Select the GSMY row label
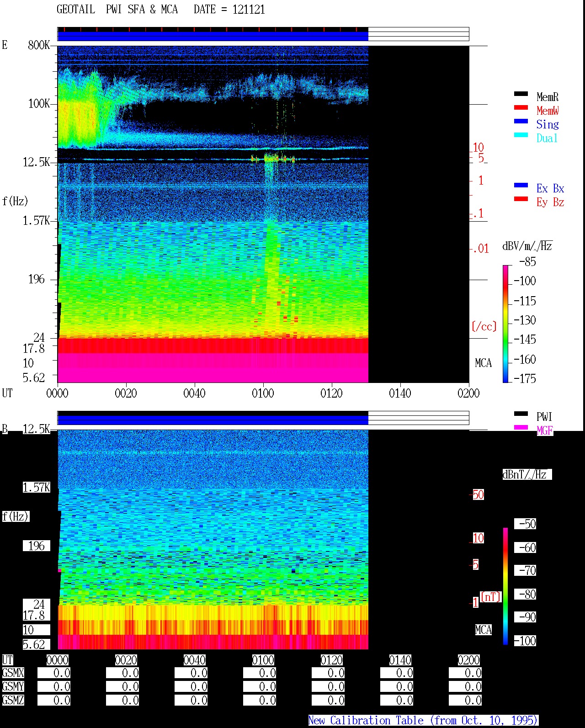 [13, 686]
